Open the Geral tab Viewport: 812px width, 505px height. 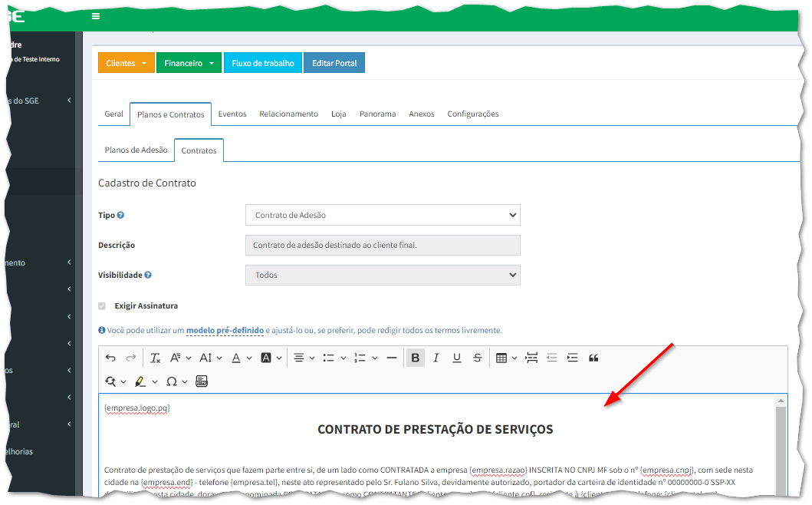pyautogui.click(x=114, y=114)
